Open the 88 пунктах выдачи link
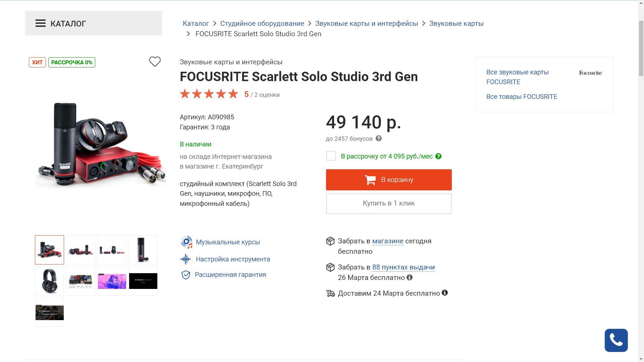The image size is (644, 362). tap(403, 267)
